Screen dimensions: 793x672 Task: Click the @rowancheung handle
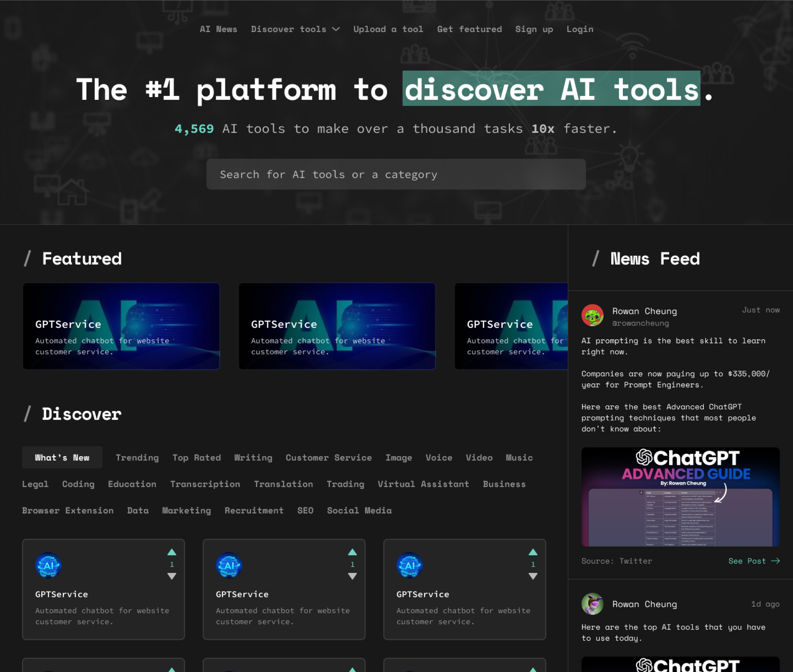640,323
